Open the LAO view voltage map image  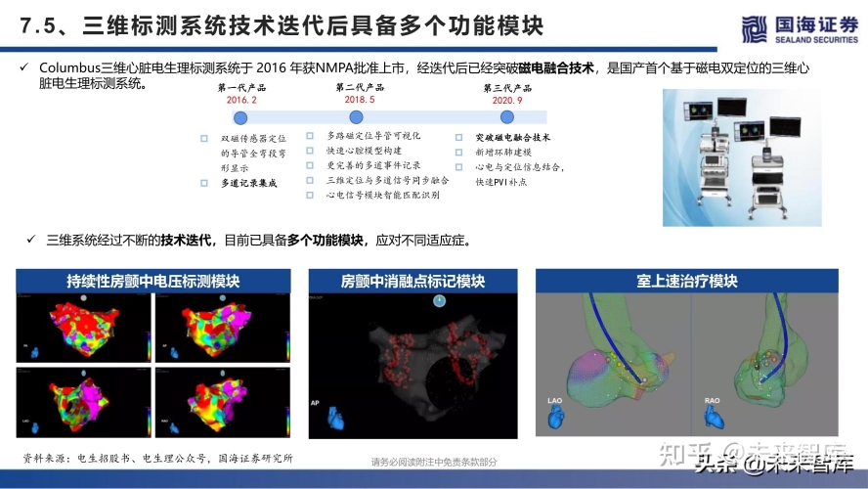tap(84, 403)
